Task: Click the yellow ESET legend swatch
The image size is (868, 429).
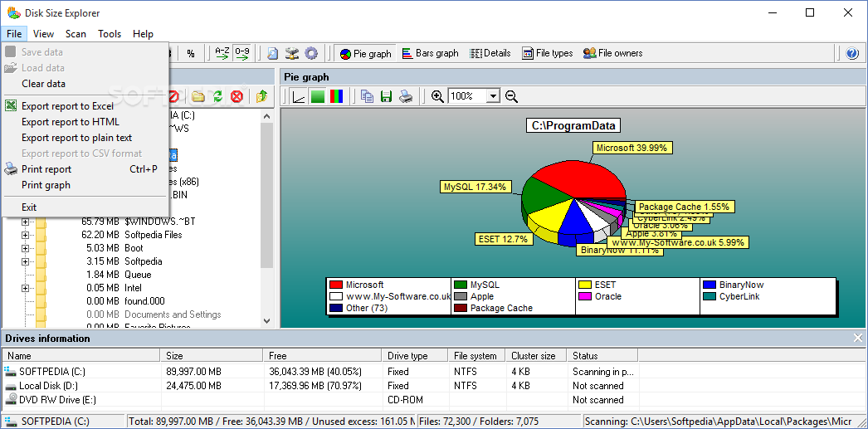Action: click(585, 285)
